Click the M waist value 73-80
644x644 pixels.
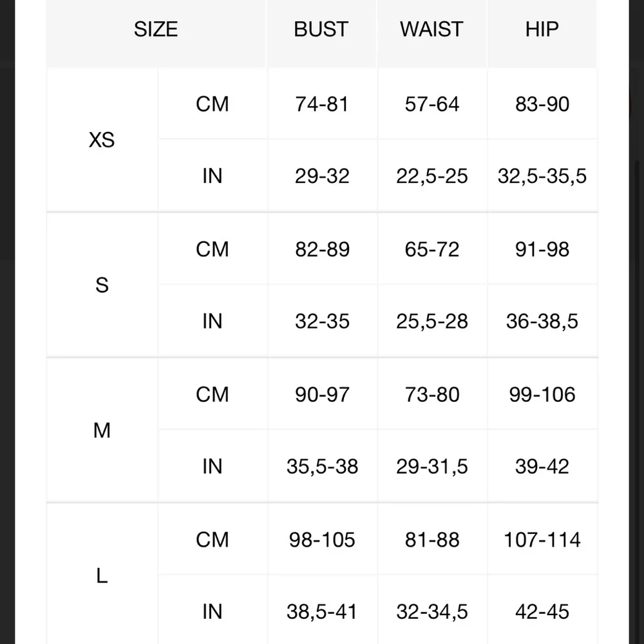[432, 394]
